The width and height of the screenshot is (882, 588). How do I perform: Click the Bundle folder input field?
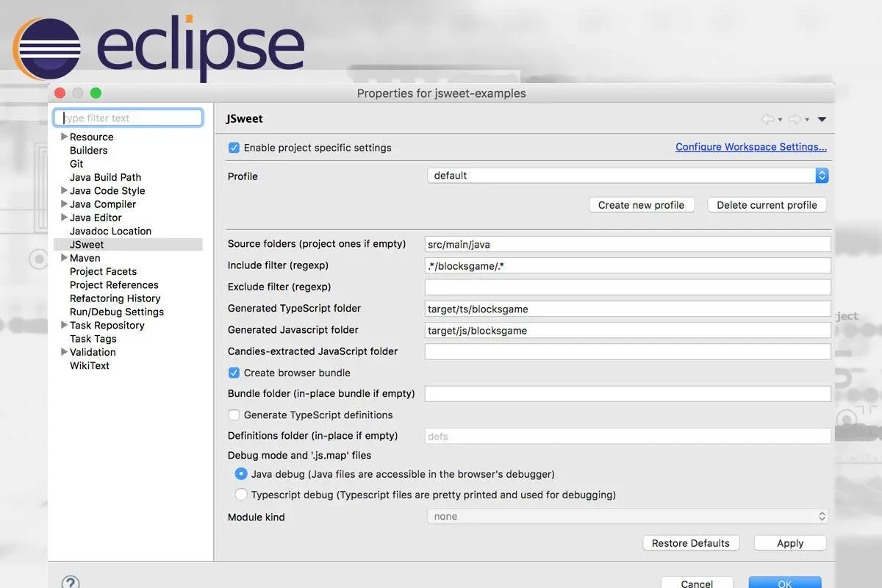(628, 394)
